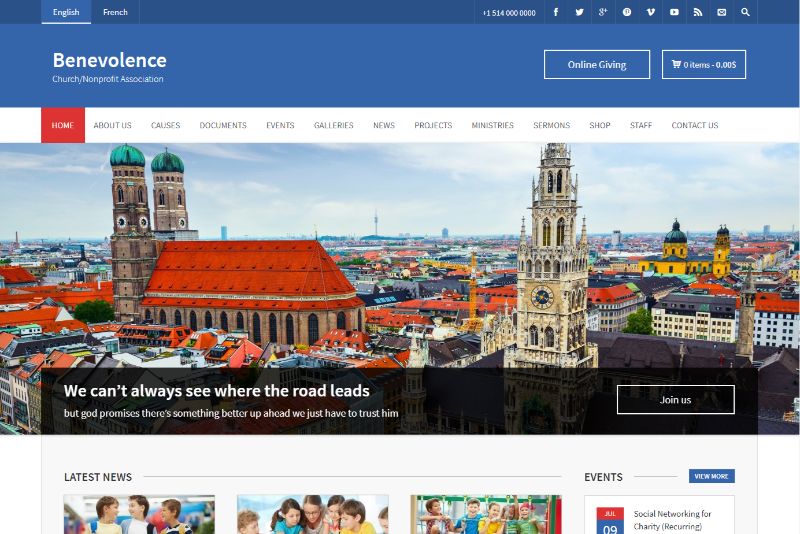Viewport: 800px width, 534px height.
Task: Open the Google Plus icon
Action: [603, 12]
